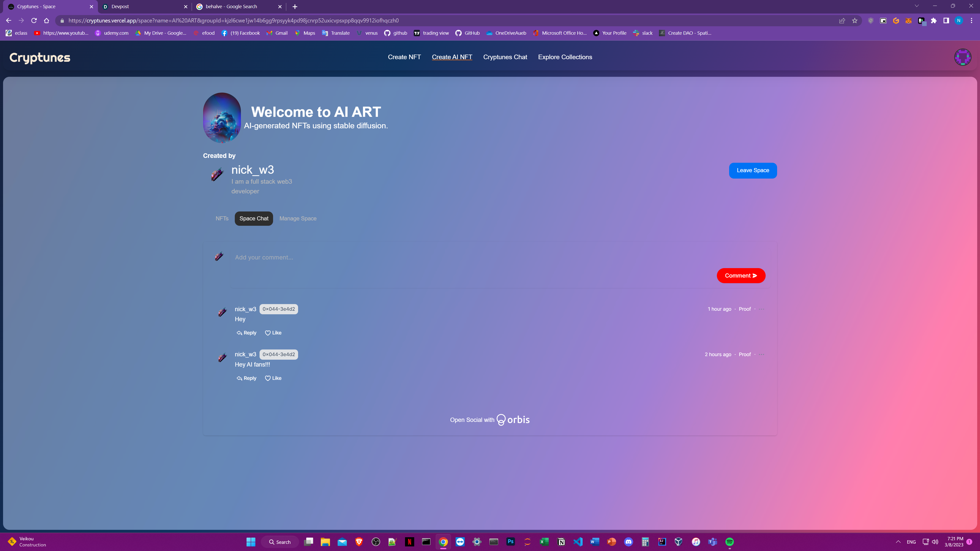Like the 'Hey AI fans!!!' comment
This screenshot has height=551, width=980.
[x=273, y=378]
